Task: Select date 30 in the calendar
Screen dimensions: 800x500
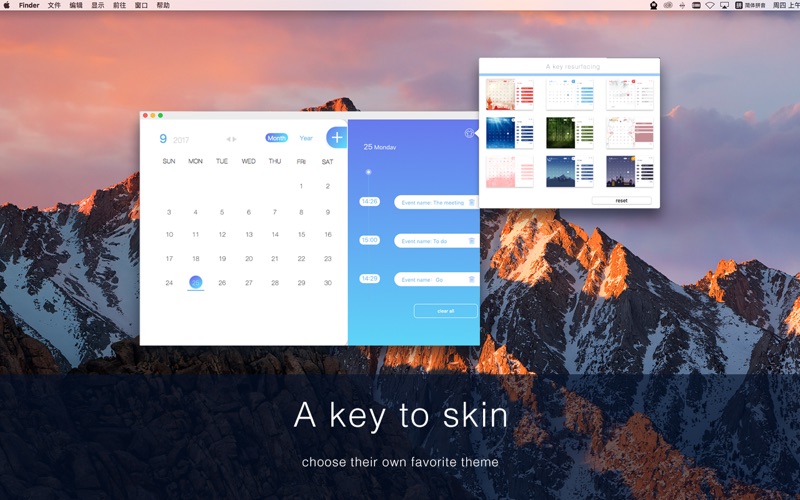Action: (328, 283)
